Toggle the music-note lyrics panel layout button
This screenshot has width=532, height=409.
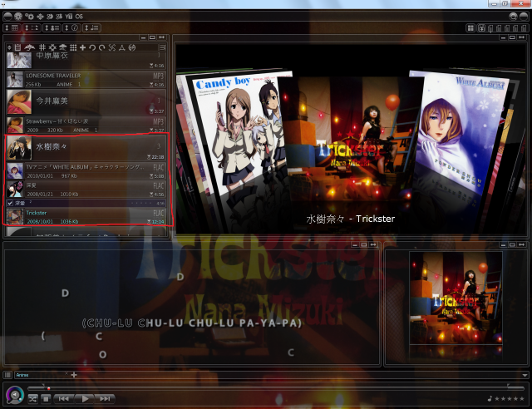point(91,27)
